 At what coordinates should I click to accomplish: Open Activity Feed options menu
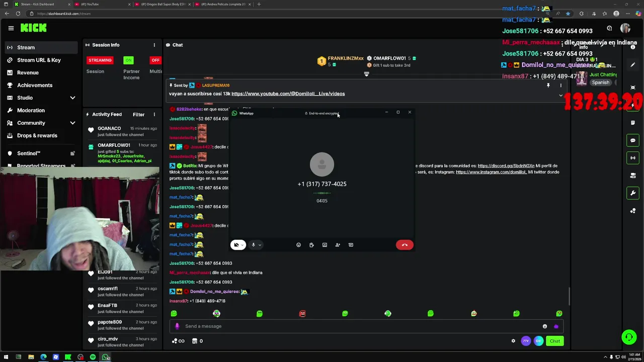[x=154, y=115]
